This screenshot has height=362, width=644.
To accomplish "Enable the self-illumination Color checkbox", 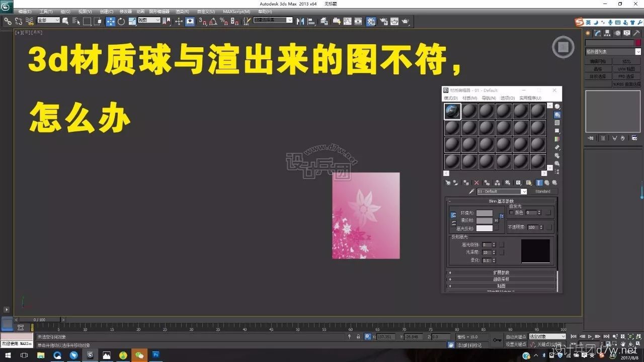I will click(511, 213).
